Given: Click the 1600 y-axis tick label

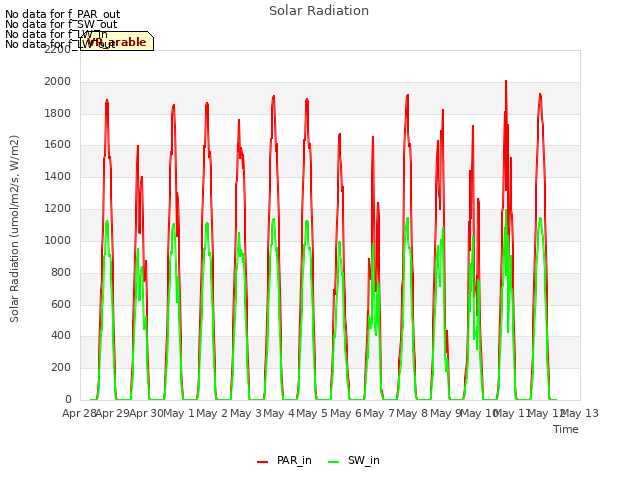Looking at the screenshot, I should coord(58,145).
